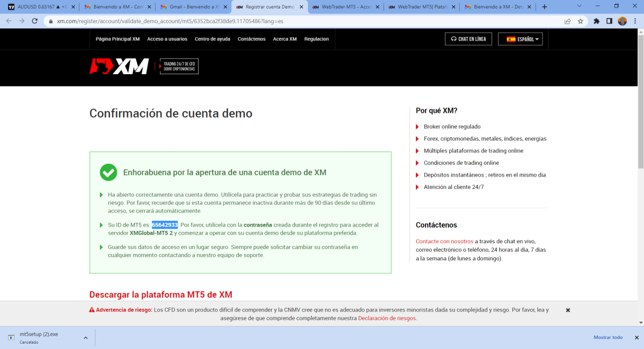644x349 pixels.
Task: Open Acerca XM menu item
Action: (285, 39)
